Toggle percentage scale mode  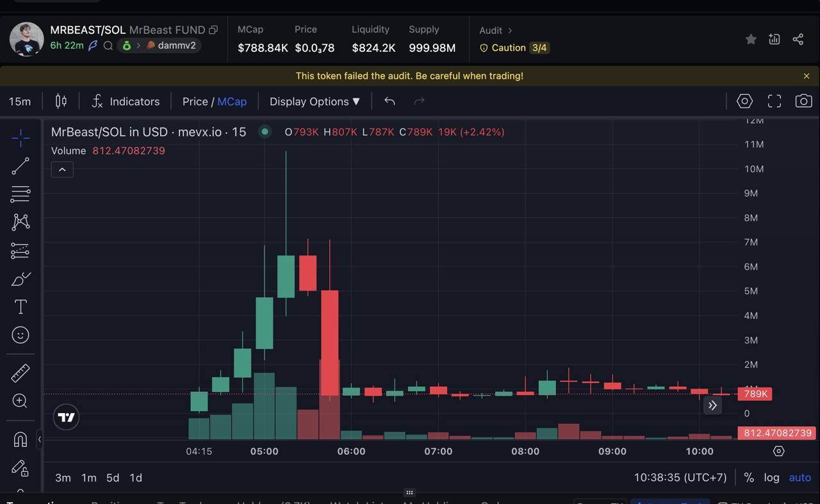[x=748, y=478]
